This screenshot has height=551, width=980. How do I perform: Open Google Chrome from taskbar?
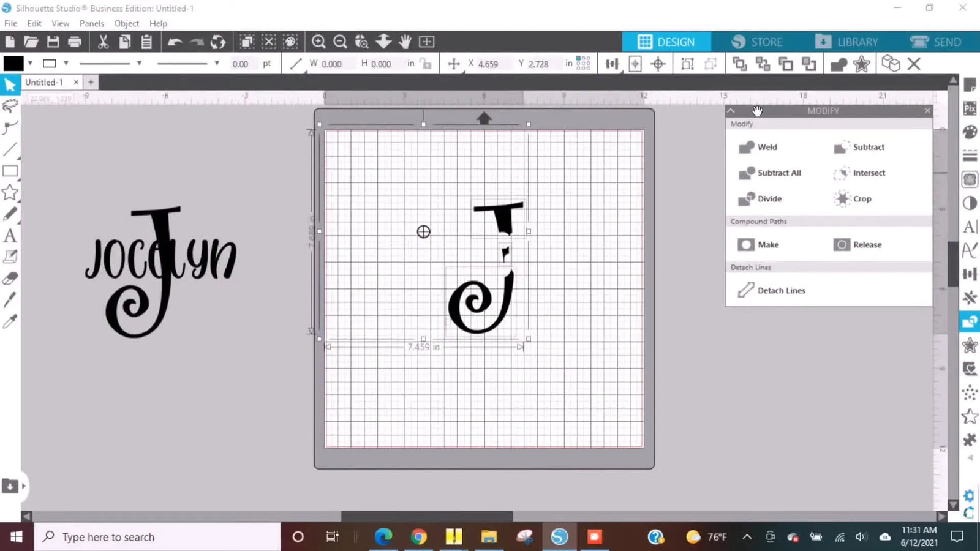(419, 537)
